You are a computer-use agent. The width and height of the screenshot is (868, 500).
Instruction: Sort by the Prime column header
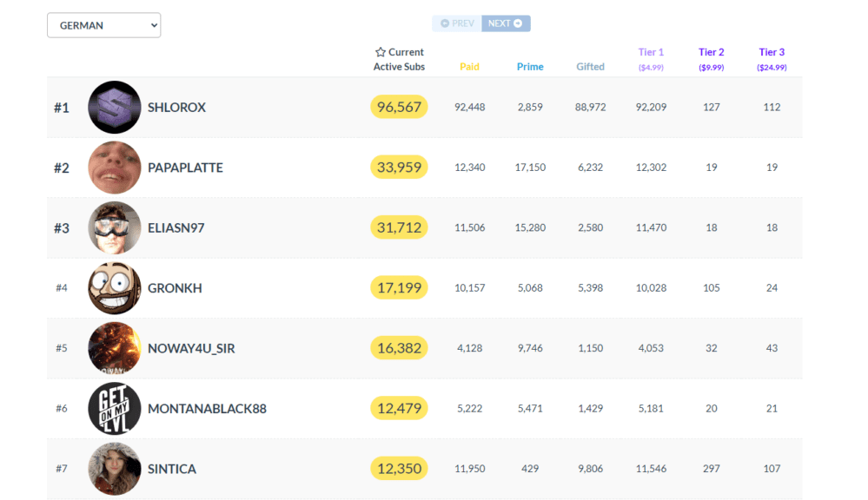point(530,67)
